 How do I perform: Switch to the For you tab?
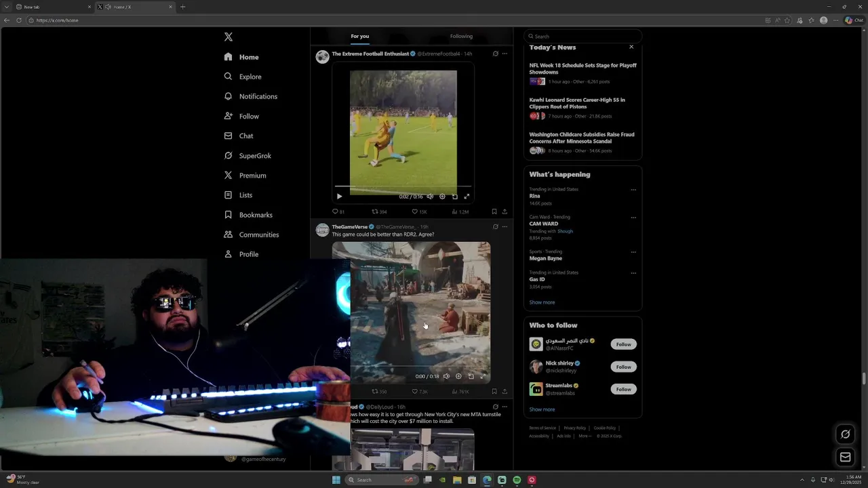click(x=360, y=36)
